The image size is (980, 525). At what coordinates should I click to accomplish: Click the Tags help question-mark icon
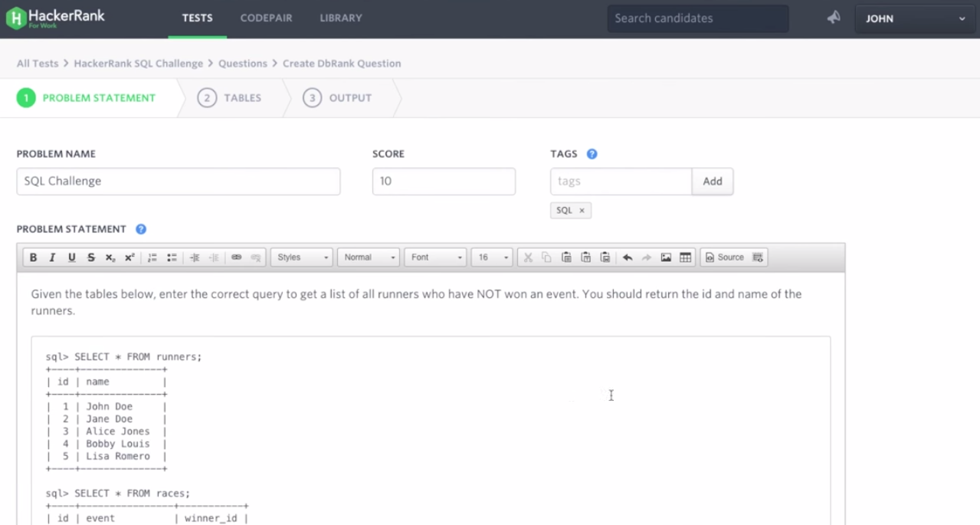point(592,154)
